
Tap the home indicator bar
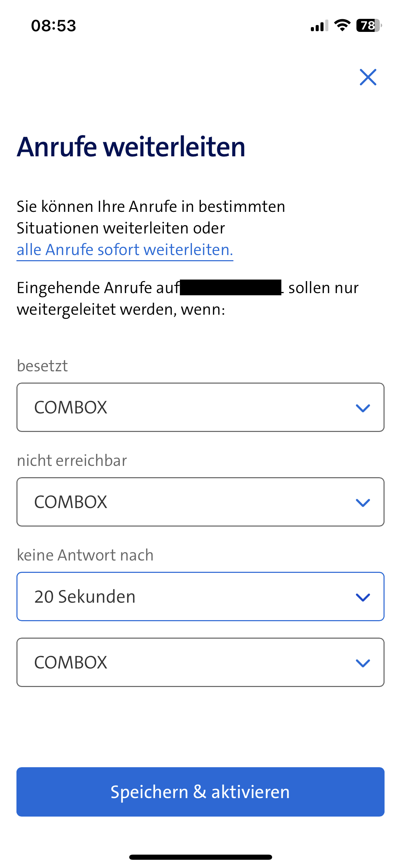[200, 857]
